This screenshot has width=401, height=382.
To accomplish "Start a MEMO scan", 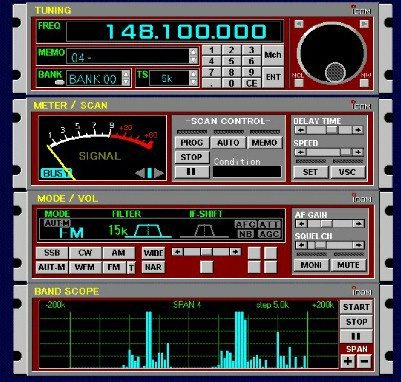I will [x=264, y=143].
